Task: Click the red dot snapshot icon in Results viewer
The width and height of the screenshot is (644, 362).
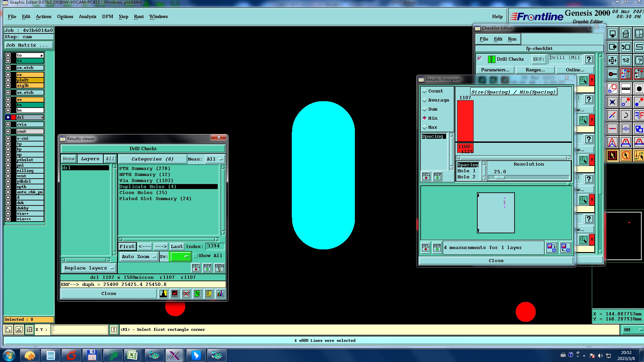Action: pyautogui.click(x=175, y=294)
